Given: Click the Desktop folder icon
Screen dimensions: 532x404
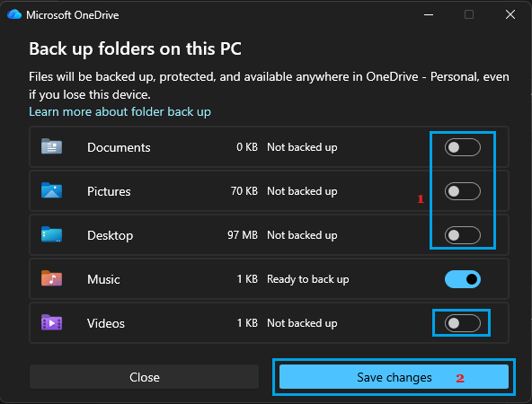Looking at the screenshot, I should coord(51,234).
